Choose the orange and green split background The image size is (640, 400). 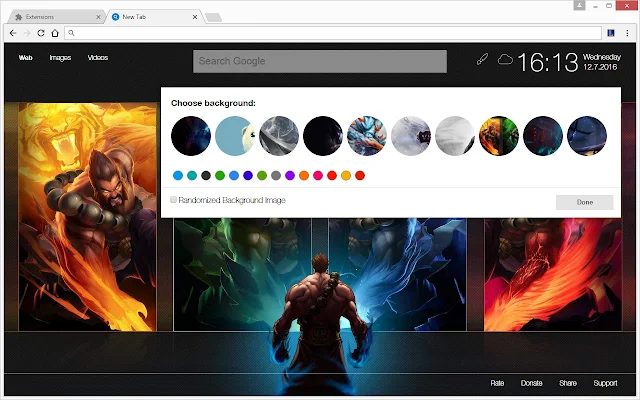[x=499, y=136]
